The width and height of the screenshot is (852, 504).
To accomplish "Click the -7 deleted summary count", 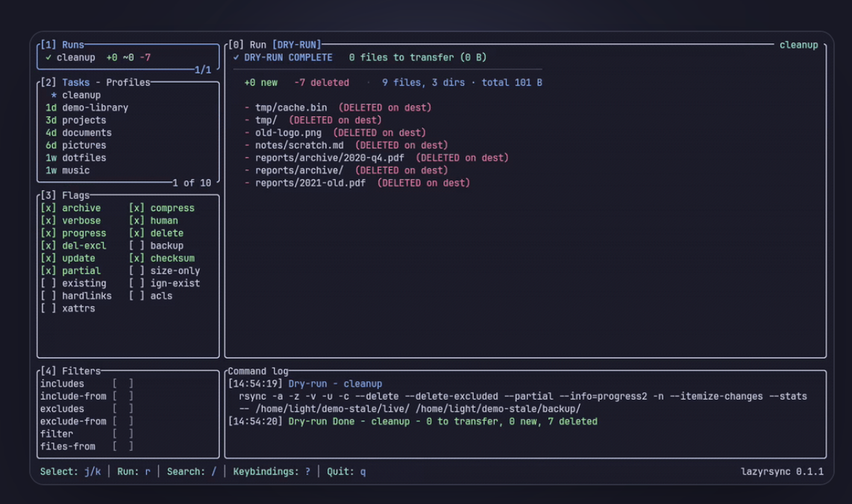I will click(322, 83).
